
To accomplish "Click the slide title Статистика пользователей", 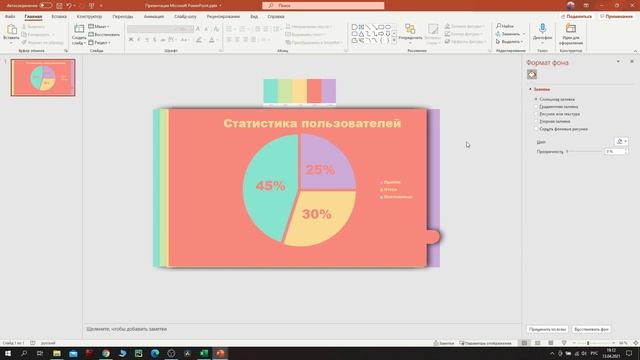I will [312, 123].
